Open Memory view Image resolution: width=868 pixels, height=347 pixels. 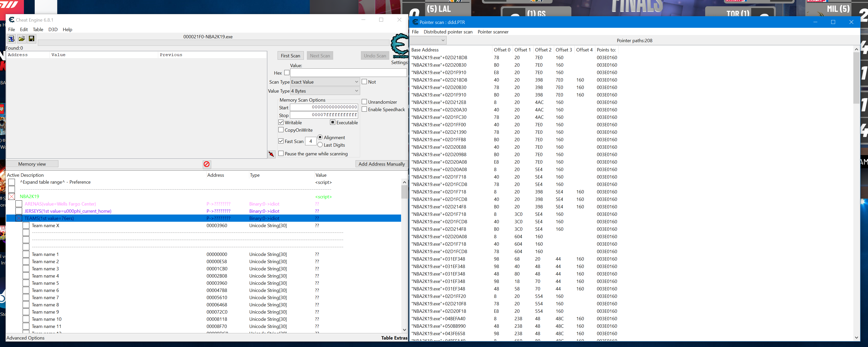(32, 164)
